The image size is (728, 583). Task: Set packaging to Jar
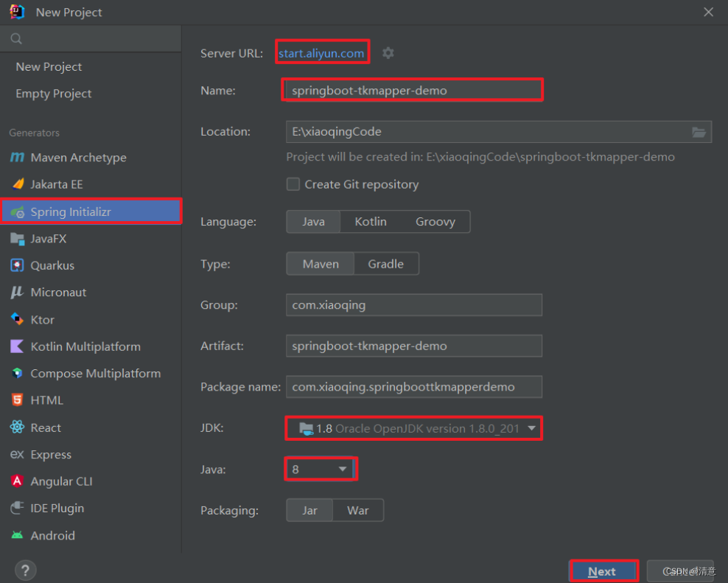pos(309,510)
